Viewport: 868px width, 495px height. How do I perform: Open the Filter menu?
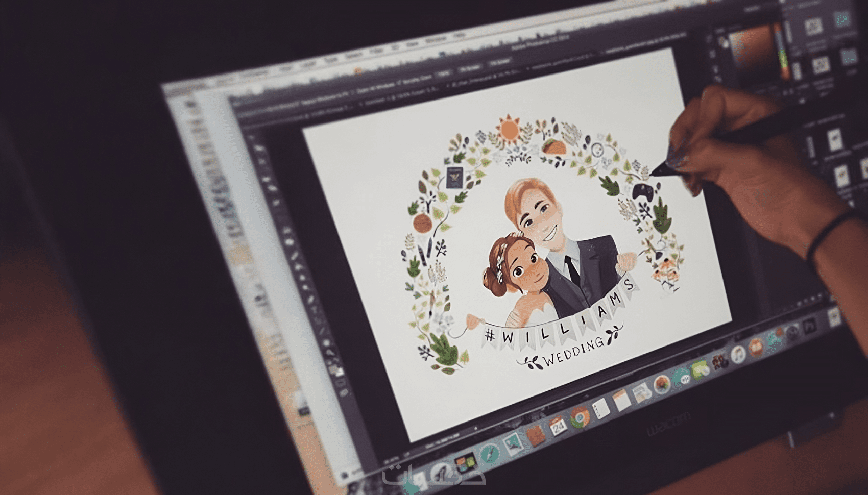coord(376,51)
